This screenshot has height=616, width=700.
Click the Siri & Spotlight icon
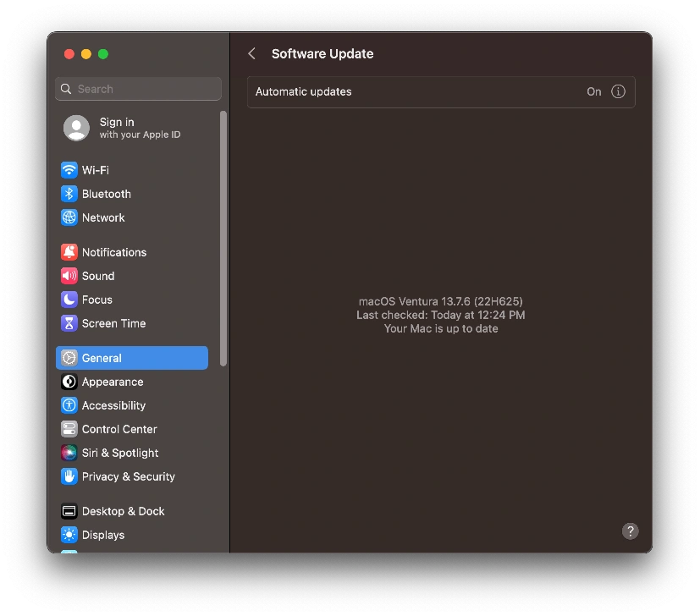coord(69,453)
